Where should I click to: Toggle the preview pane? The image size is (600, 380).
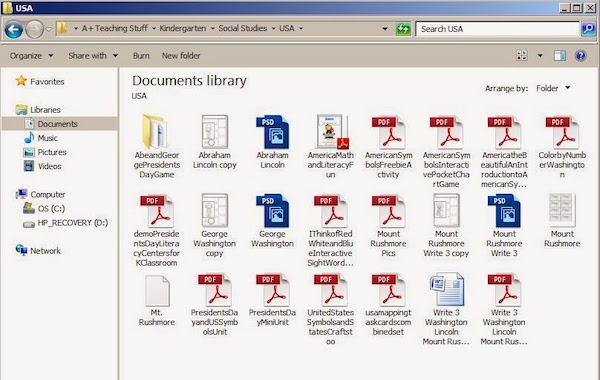560,56
